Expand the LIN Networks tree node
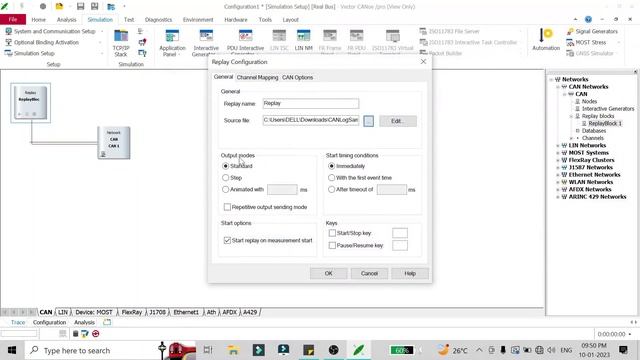Image resolution: width=640 pixels, height=360 pixels. coord(558,146)
